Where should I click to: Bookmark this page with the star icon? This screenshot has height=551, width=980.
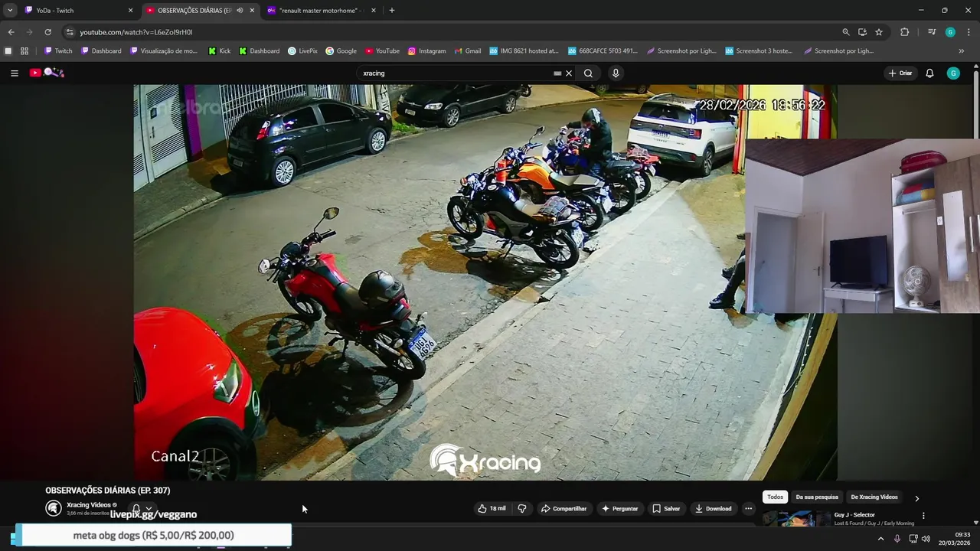[879, 32]
